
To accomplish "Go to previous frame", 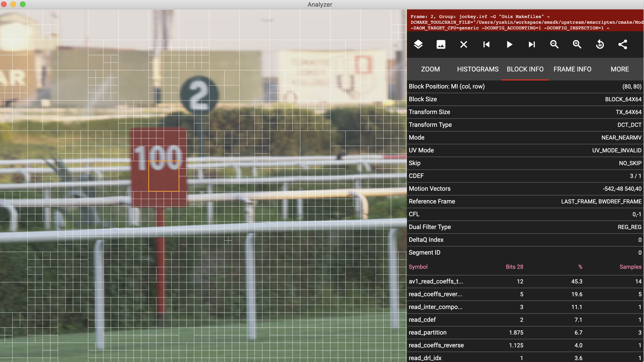I will 486,44.
